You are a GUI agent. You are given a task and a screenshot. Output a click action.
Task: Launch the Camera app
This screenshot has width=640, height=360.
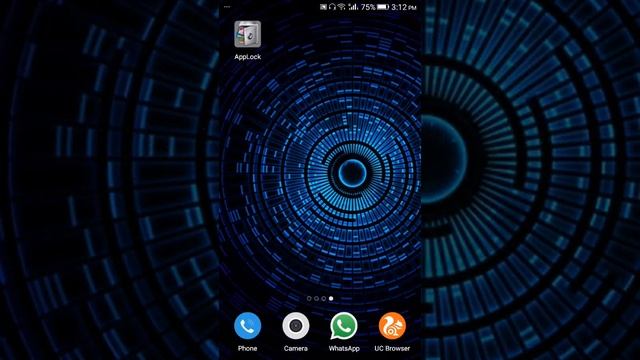click(296, 326)
